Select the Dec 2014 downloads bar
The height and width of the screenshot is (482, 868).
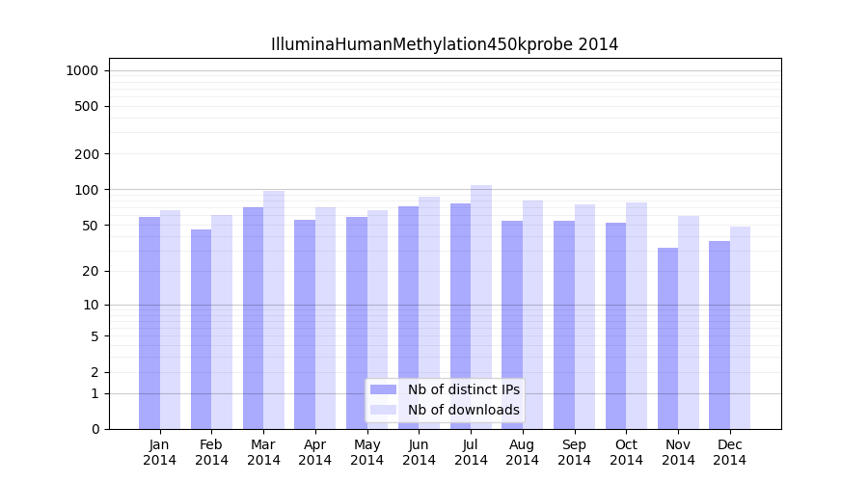click(x=741, y=328)
